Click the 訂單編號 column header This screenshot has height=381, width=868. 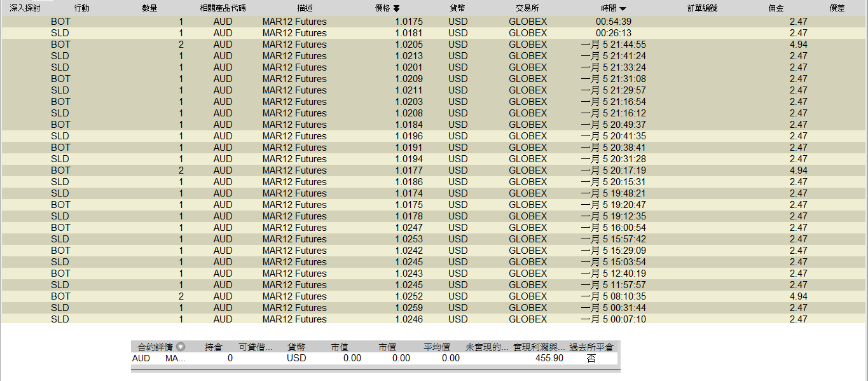click(702, 8)
